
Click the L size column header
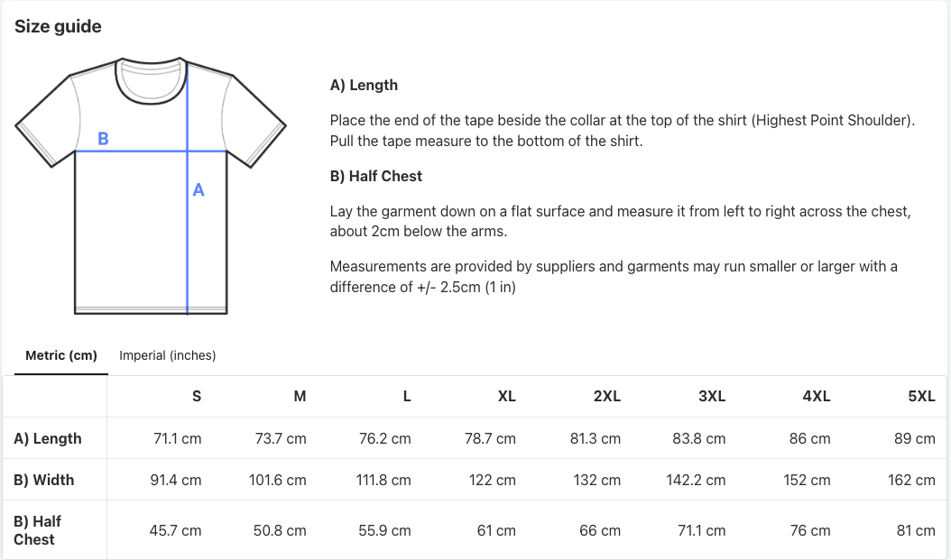pos(407,396)
